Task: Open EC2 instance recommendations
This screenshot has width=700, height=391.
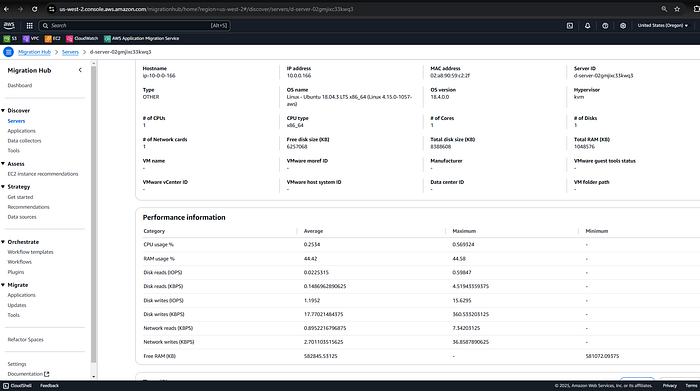Action: point(43,174)
